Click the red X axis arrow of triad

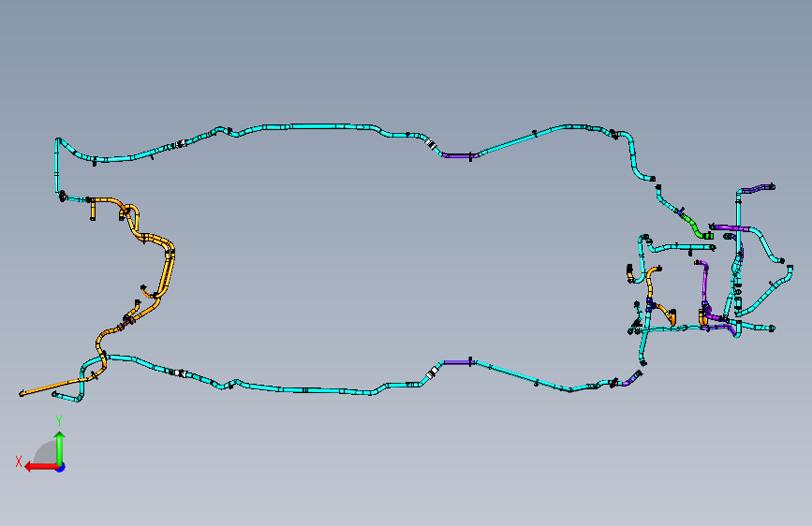coord(41,467)
